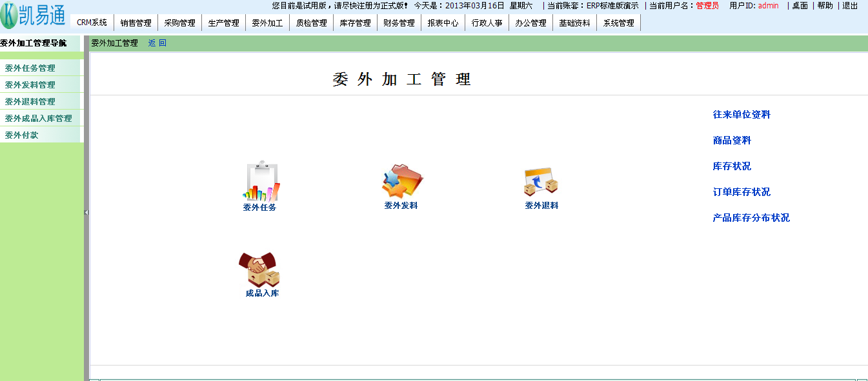
Task: Open 委外成品入库管理 in the sidebar
Action: pyautogui.click(x=39, y=119)
